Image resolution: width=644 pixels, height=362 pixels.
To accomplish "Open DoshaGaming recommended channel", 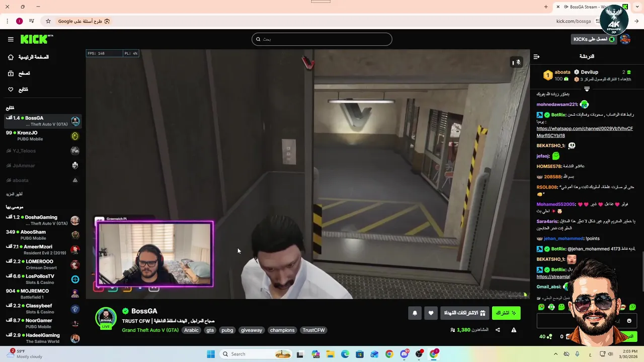I will click(x=42, y=220).
